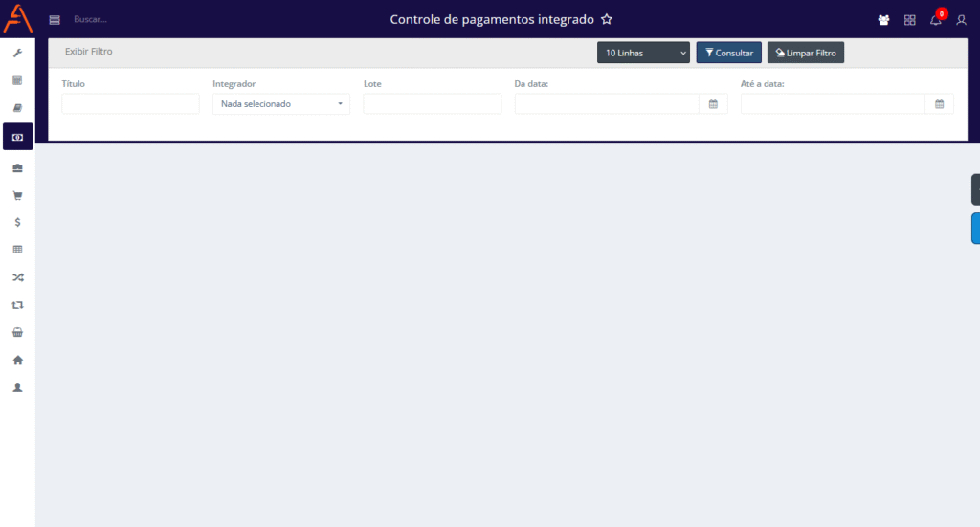The height and width of the screenshot is (527, 980).
Task: Focus the Título input field
Action: tap(130, 104)
